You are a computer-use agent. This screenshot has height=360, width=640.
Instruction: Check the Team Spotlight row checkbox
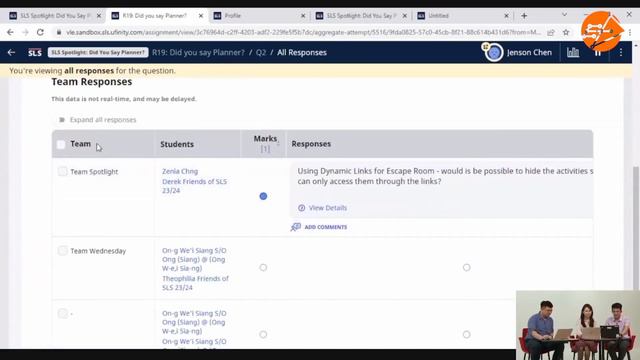62,171
